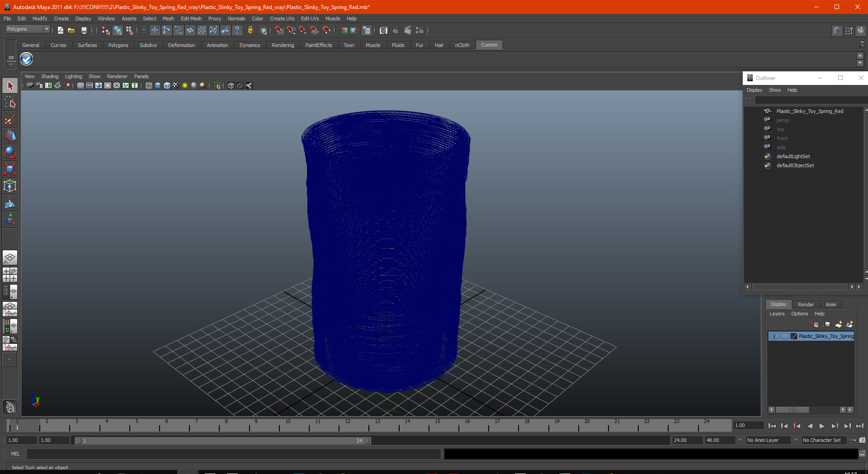
Task: Toggle the layer display type box
Action: [785, 336]
